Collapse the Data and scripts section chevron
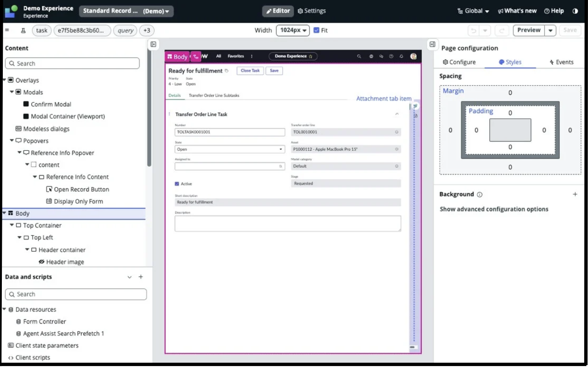 pos(130,277)
